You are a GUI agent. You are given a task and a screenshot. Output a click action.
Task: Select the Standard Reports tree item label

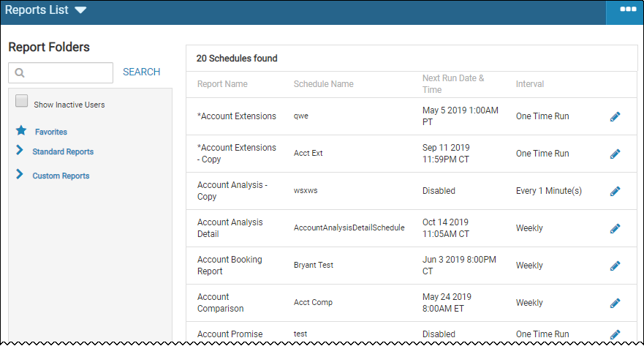point(63,151)
